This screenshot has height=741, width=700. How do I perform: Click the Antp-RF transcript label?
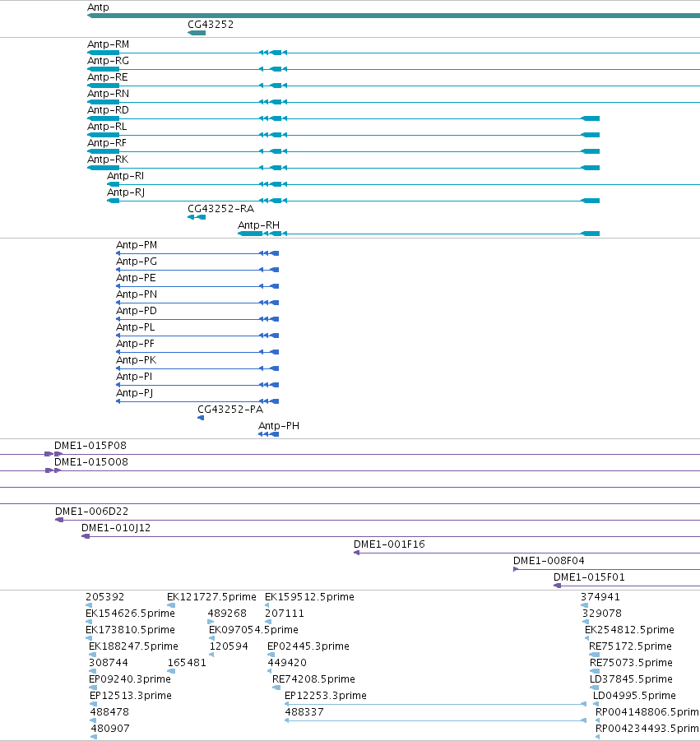(107, 143)
